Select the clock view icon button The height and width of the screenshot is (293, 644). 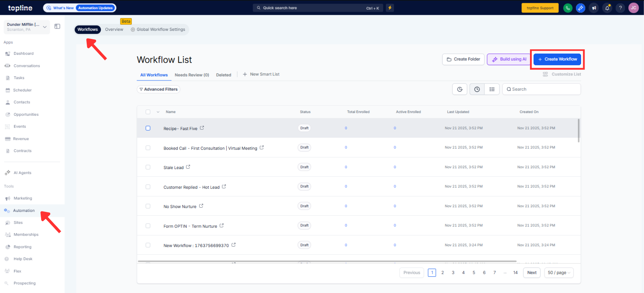tap(477, 89)
